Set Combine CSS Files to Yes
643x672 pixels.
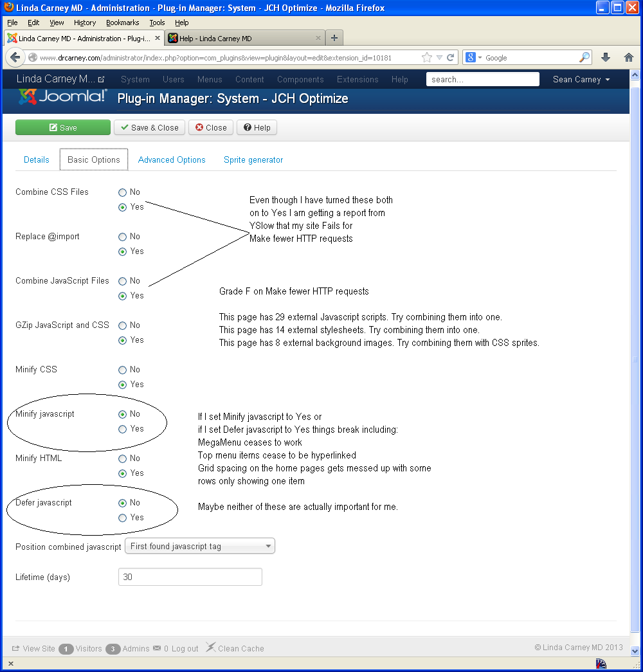[x=123, y=208]
